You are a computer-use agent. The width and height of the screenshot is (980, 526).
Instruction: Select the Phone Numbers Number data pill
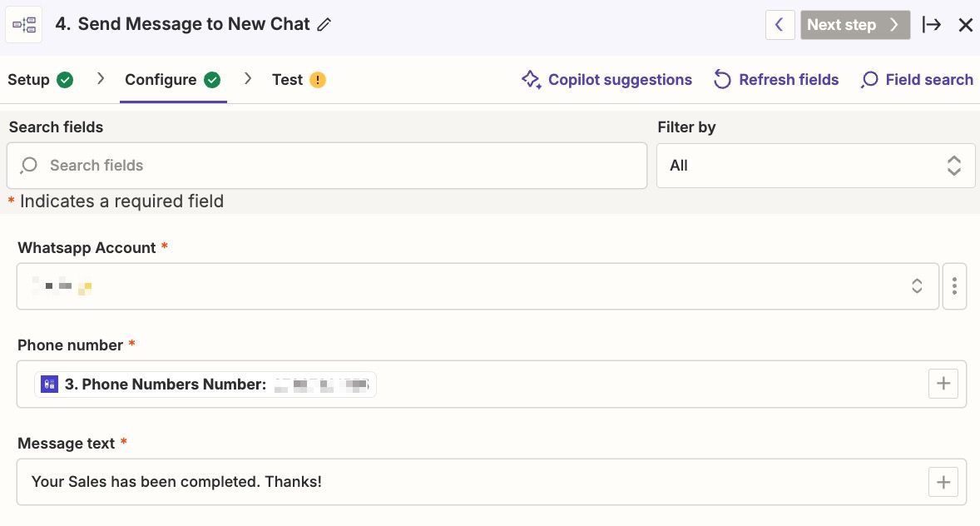click(205, 384)
